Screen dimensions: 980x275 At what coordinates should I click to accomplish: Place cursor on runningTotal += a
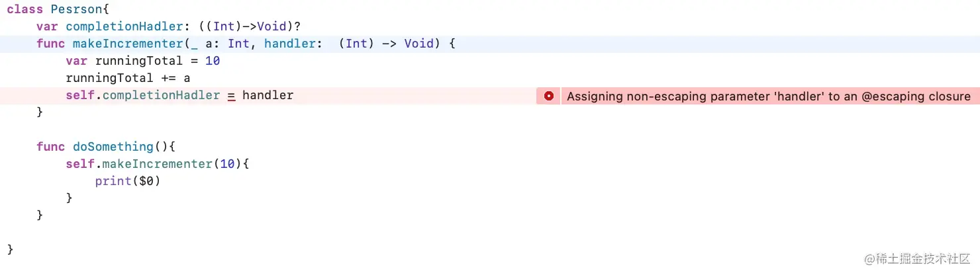tap(128, 79)
